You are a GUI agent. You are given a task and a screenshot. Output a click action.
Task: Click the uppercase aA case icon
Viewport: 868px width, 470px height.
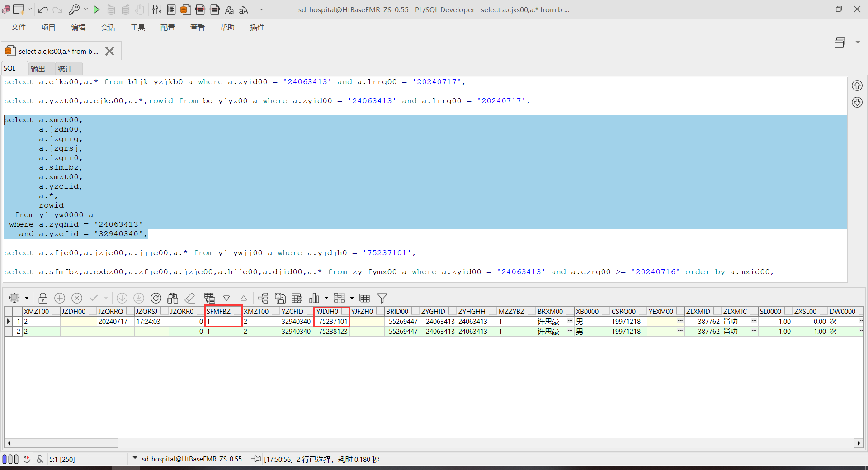point(244,9)
